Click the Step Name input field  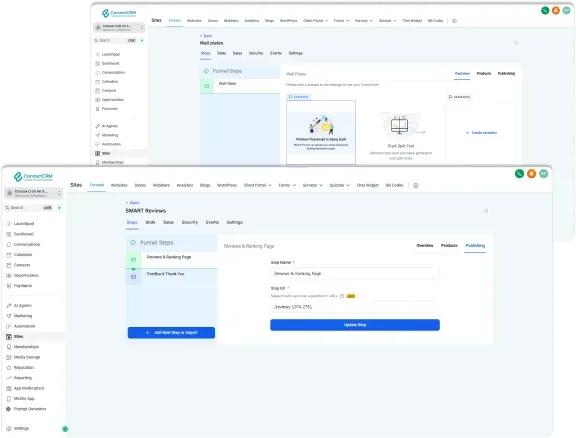(355, 273)
